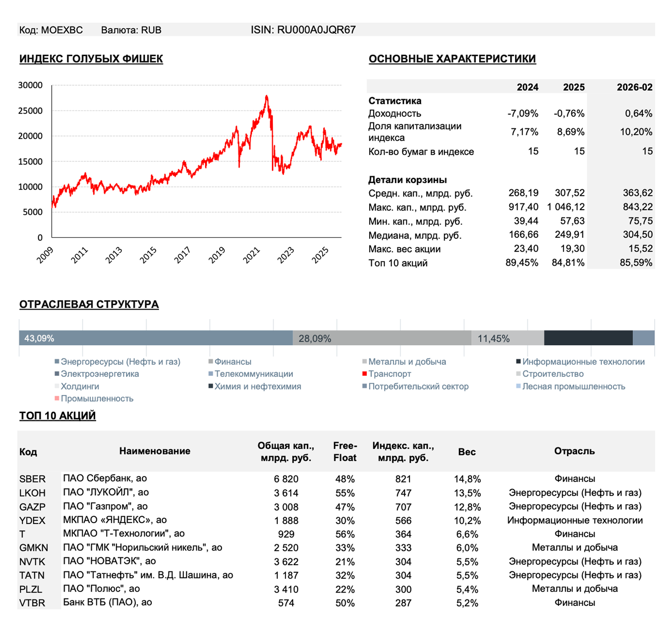This screenshot has width=672, height=635.
Task: Select the 11,45% segment of the sector bar
Action: point(508,338)
